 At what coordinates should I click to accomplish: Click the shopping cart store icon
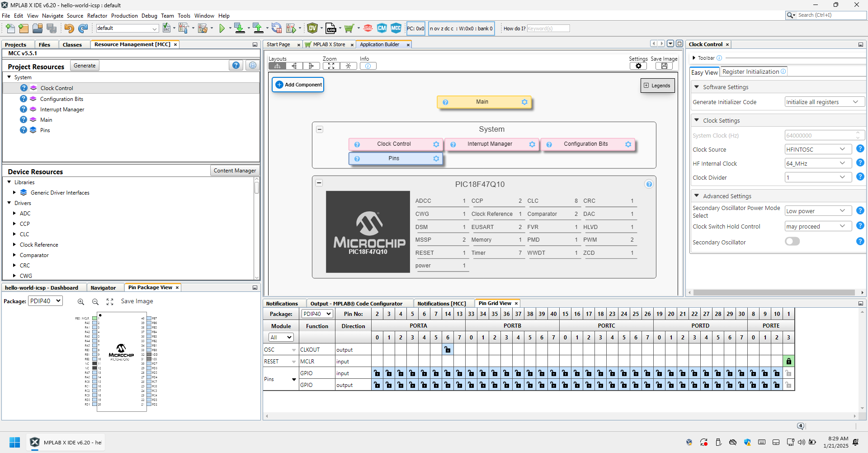pos(349,29)
